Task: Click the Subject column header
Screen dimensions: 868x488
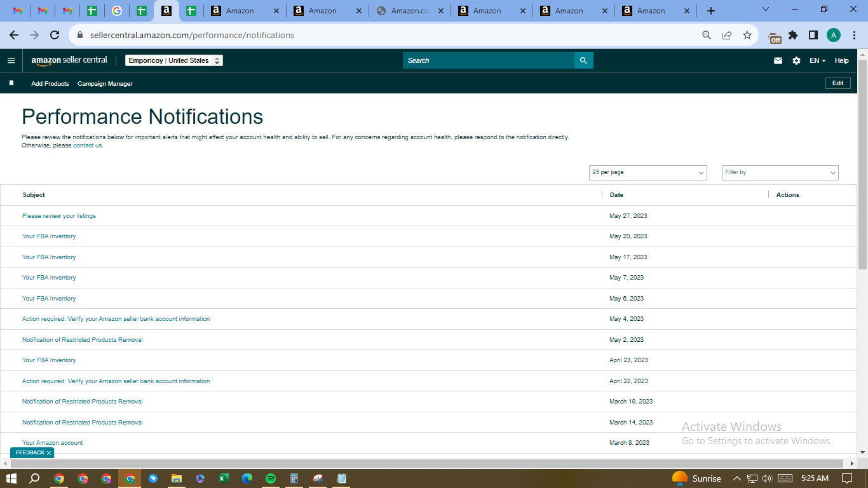Action: pos(34,195)
